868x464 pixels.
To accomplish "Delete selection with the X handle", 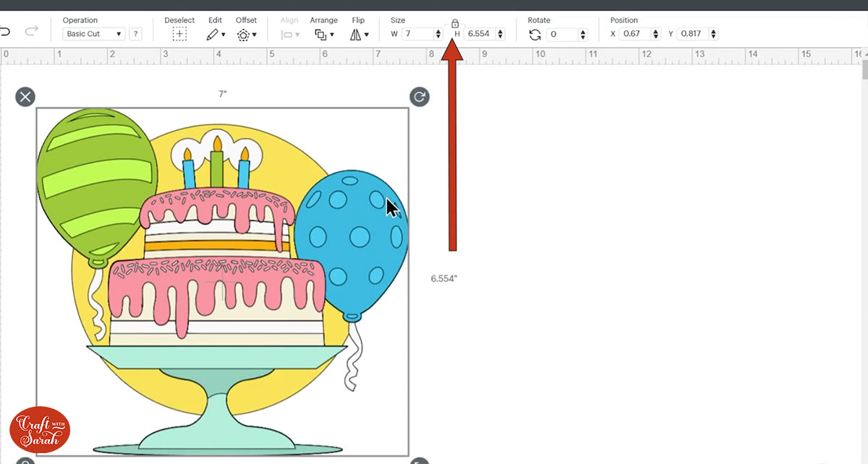I will (25, 97).
